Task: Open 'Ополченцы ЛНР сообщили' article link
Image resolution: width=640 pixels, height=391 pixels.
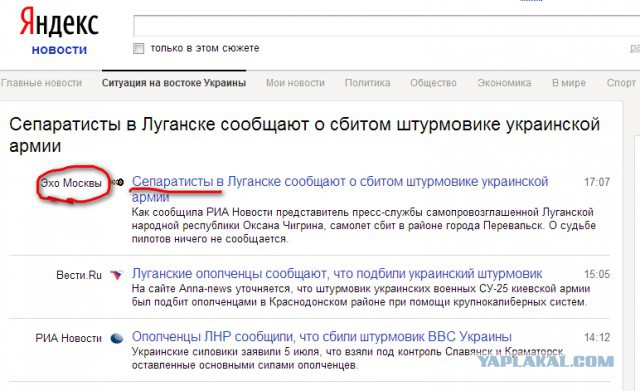Action: click(x=322, y=337)
